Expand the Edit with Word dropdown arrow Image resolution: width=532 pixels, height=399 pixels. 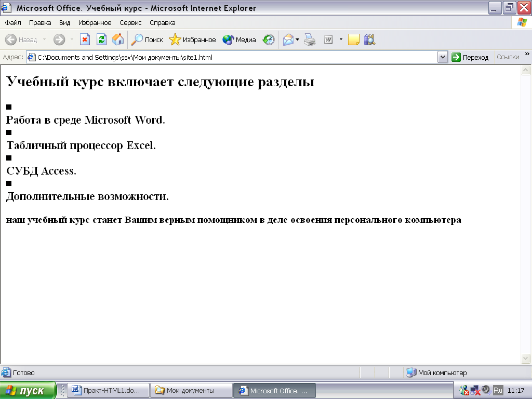tap(341, 39)
